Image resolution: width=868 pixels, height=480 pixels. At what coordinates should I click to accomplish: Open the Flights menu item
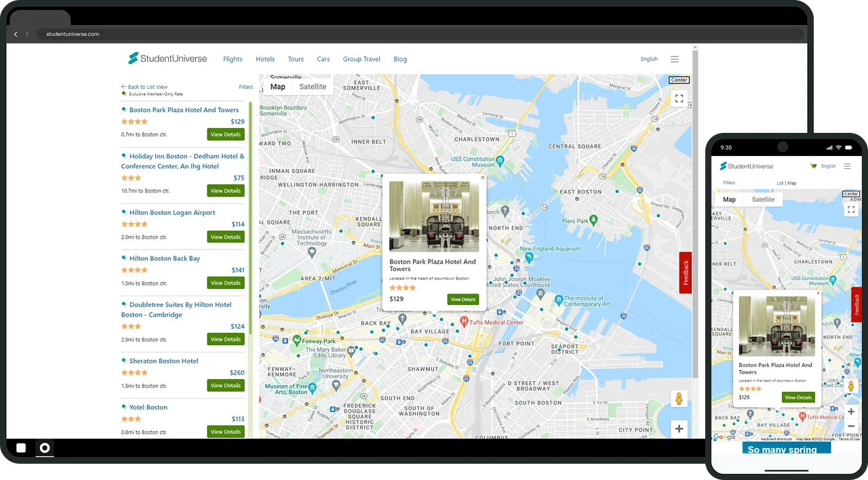pos(233,59)
